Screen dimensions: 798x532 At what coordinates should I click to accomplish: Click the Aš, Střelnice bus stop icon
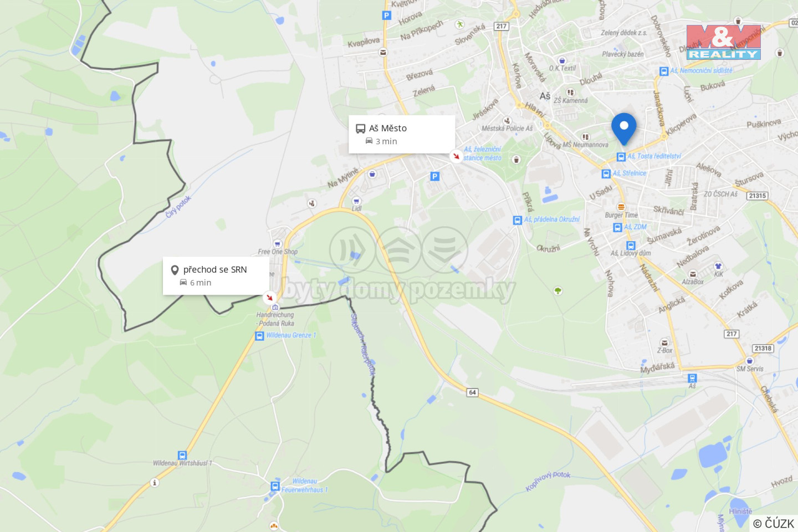pos(606,173)
